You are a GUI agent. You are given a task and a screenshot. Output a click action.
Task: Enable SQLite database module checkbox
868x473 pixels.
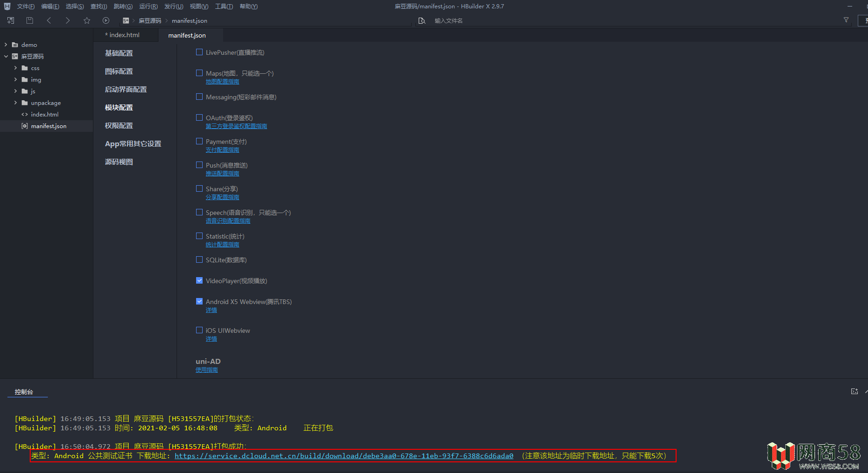pyautogui.click(x=199, y=259)
